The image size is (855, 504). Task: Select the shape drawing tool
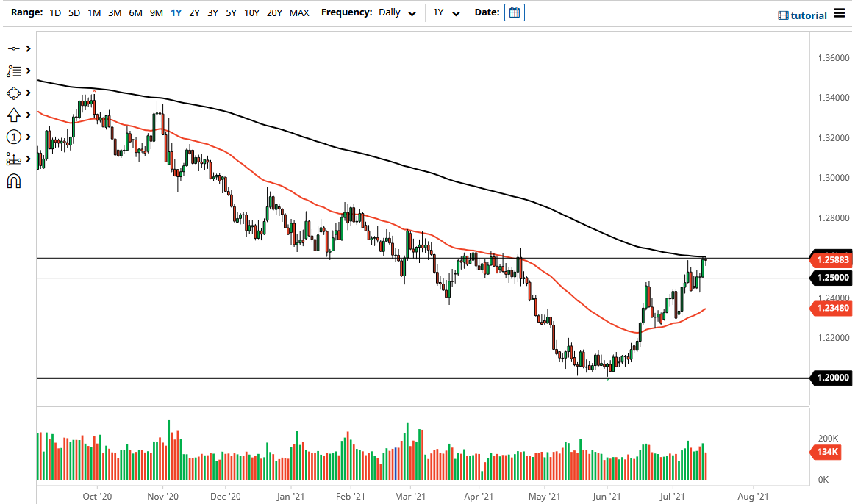point(12,93)
